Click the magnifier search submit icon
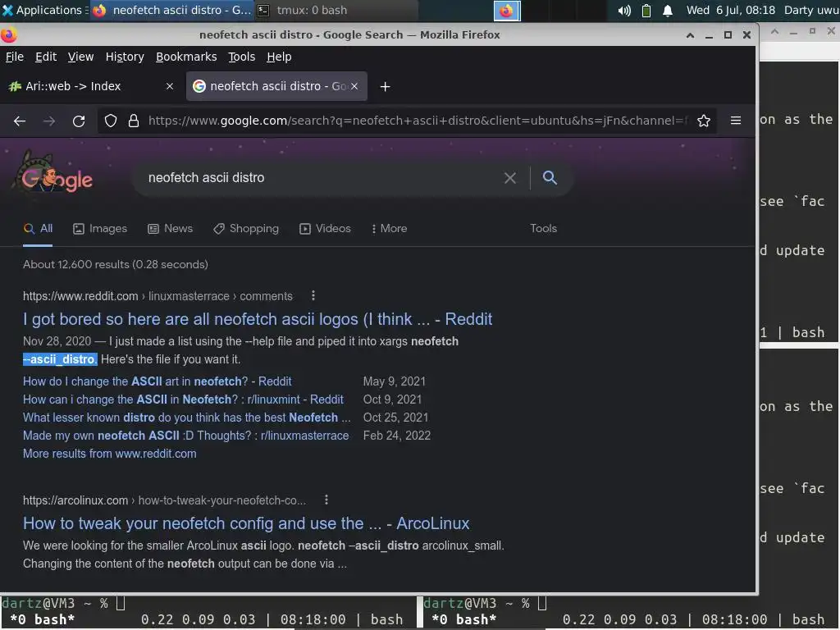The image size is (840, 630). [550, 178]
